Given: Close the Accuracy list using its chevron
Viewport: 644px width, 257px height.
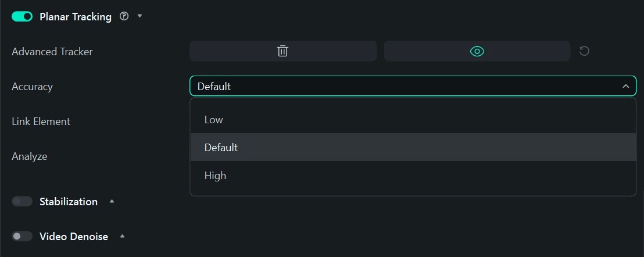Looking at the screenshot, I should tap(625, 87).
